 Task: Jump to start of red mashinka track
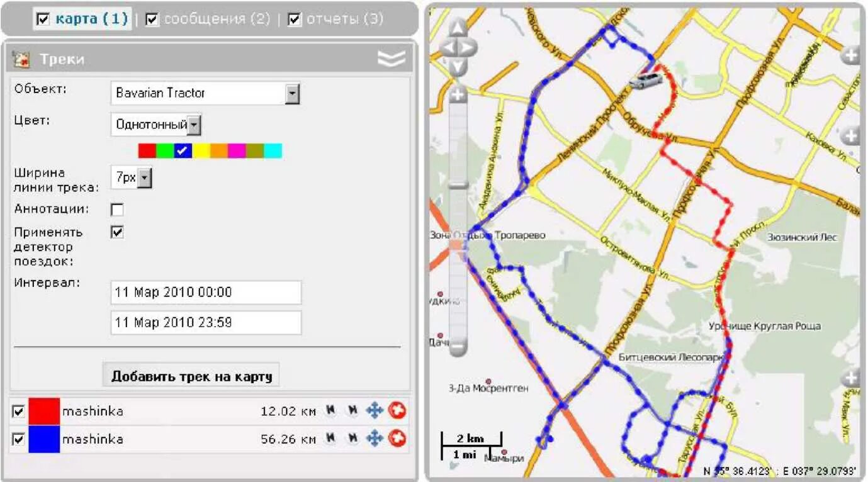[x=330, y=411]
